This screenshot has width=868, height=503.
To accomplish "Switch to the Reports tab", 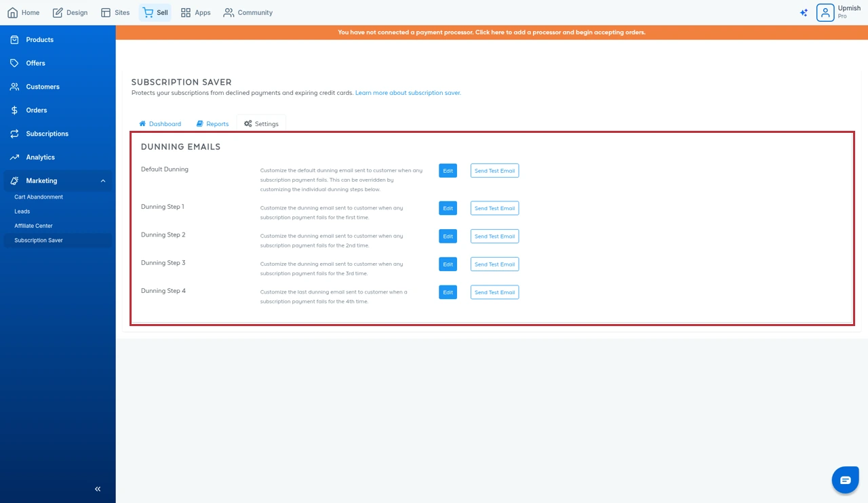I will coord(212,124).
